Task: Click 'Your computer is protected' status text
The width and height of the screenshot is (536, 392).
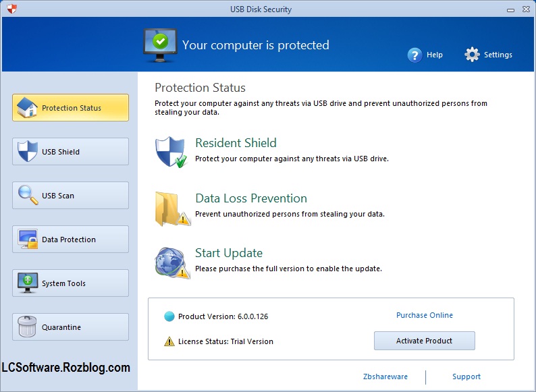Action: click(x=256, y=45)
